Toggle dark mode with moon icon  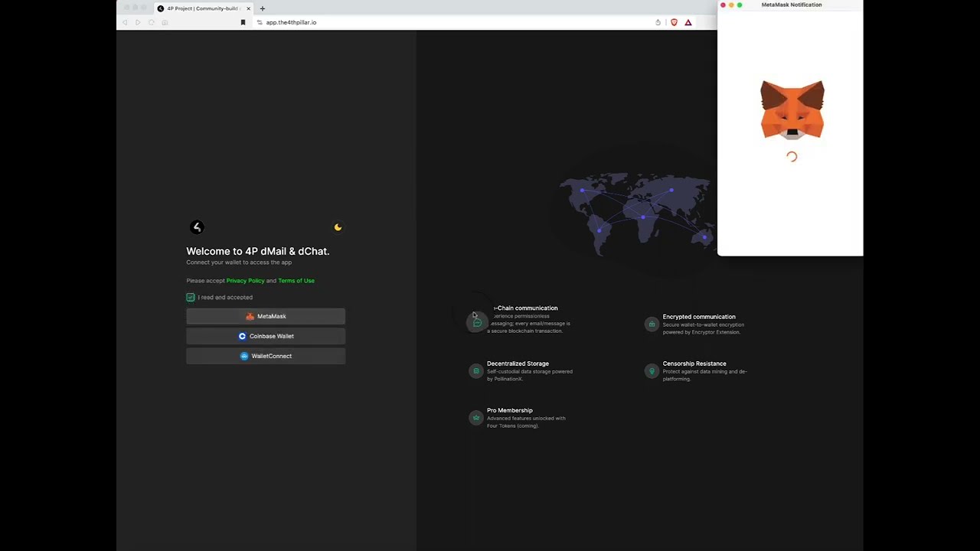coord(338,227)
